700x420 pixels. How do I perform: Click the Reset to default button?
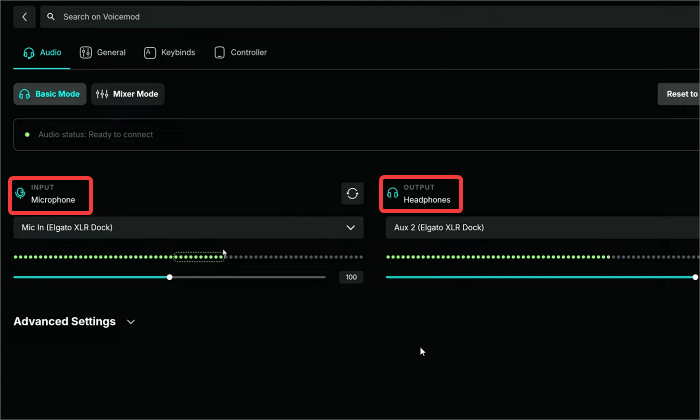coord(679,94)
